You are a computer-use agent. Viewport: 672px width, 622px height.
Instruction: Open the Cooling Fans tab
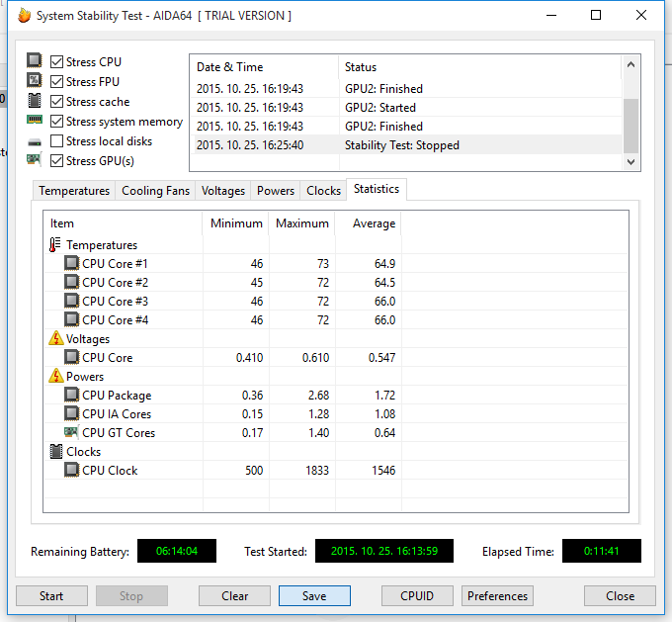pos(155,191)
